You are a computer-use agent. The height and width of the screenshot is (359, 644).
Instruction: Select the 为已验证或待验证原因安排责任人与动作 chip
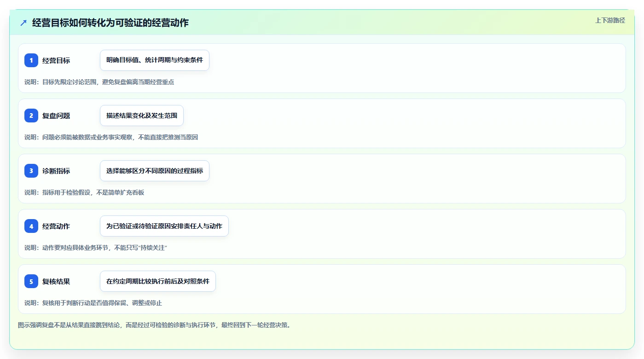coord(164,226)
